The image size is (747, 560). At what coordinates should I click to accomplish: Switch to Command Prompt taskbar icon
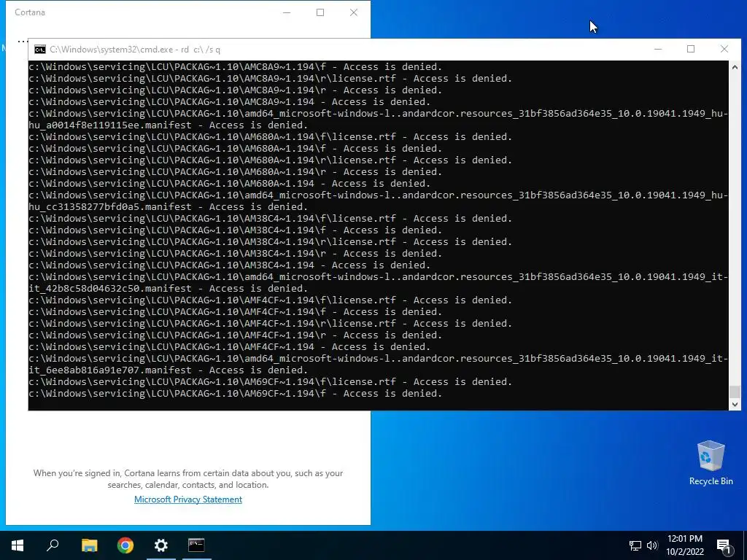coord(196,545)
